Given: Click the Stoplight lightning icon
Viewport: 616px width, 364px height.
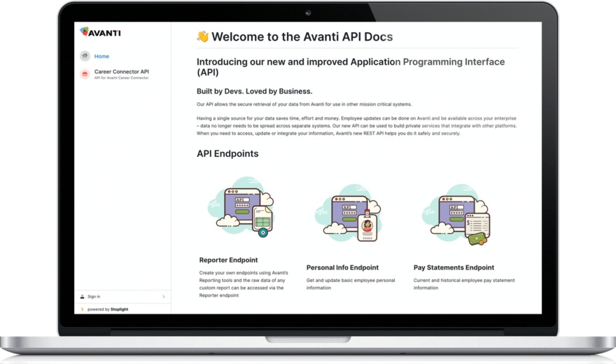Looking at the screenshot, I should pyautogui.click(x=82, y=309).
